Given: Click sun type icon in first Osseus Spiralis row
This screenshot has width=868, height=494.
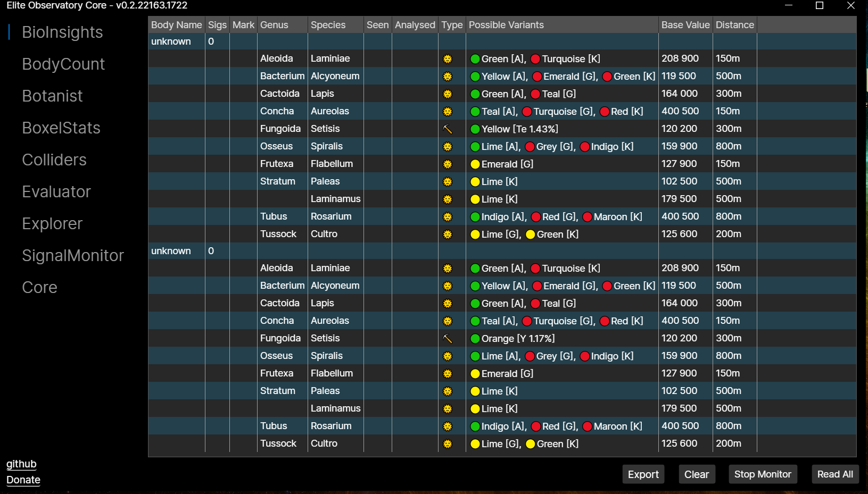Looking at the screenshot, I should [x=448, y=147].
